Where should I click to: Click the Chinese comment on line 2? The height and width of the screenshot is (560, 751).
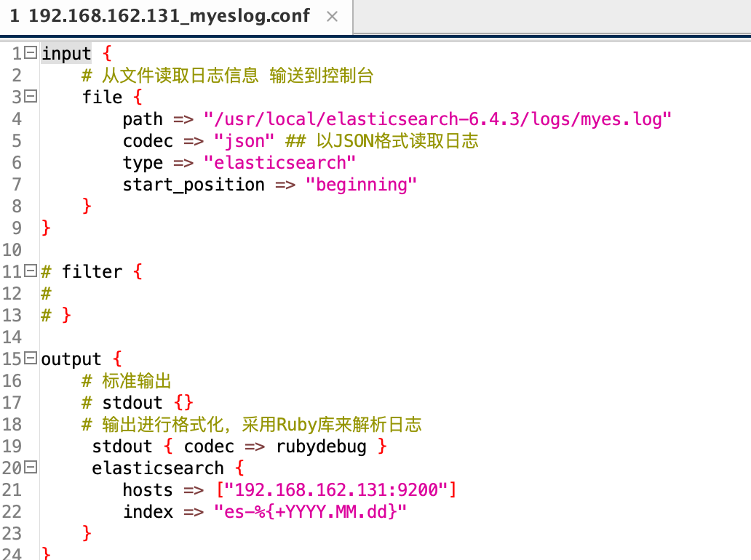(228, 76)
